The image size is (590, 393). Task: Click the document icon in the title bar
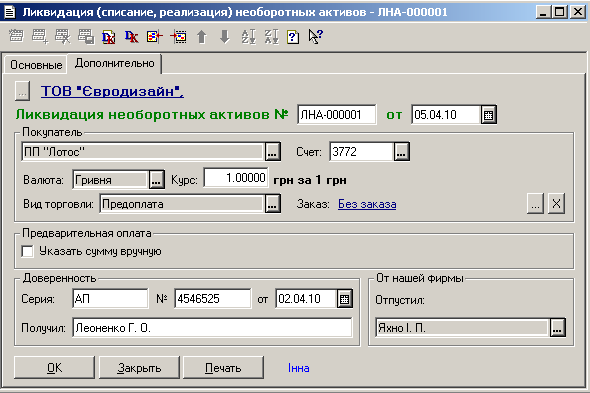(9, 12)
